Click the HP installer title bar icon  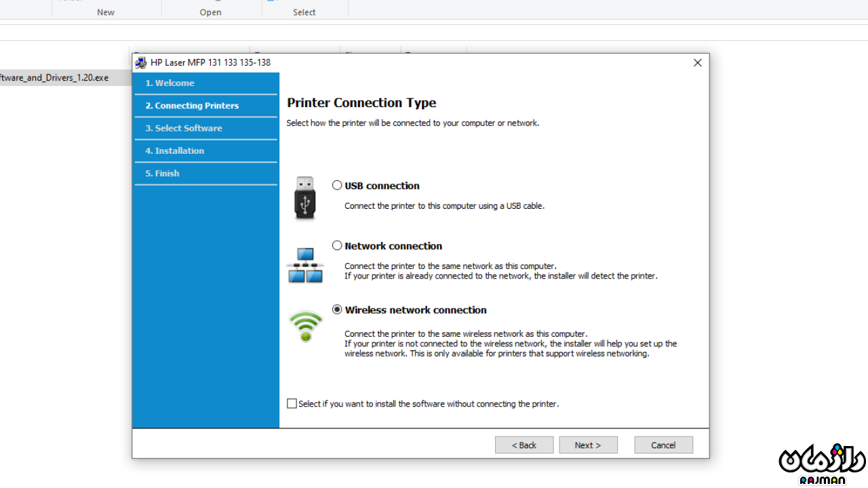point(141,62)
